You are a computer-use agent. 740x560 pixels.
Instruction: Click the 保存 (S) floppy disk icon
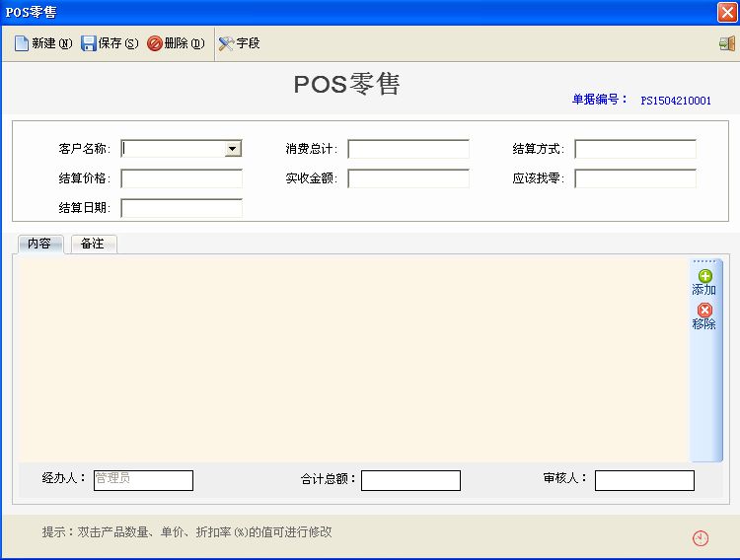click(x=88, y=43)
